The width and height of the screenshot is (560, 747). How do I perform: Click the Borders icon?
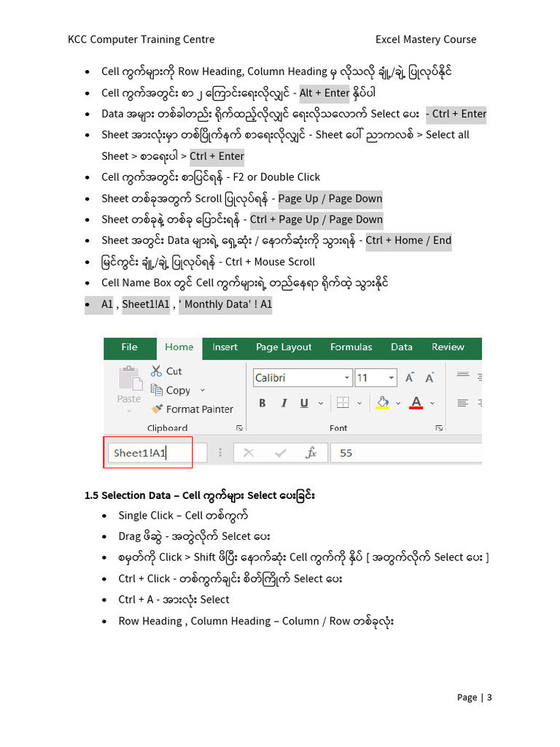[343, 403]
